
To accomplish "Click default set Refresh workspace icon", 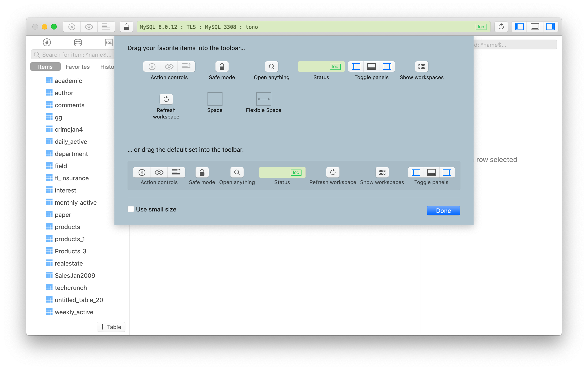I will coord(333,173).
